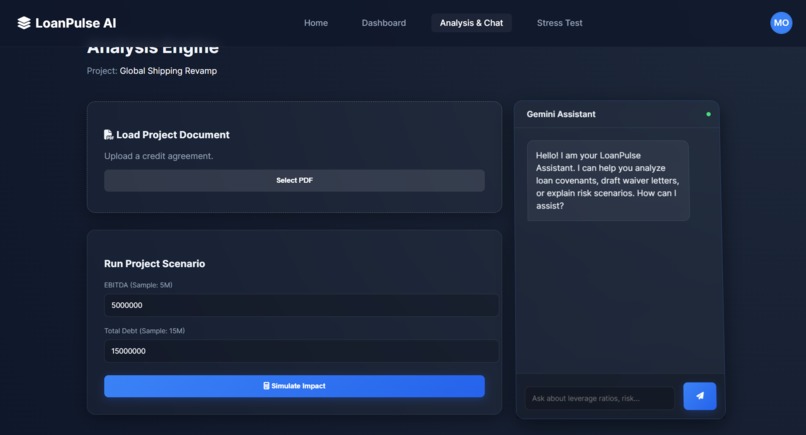The width and height of the screenshot is (806, 435).
Task: Go to the Home nav item
Action: (316, 23)
